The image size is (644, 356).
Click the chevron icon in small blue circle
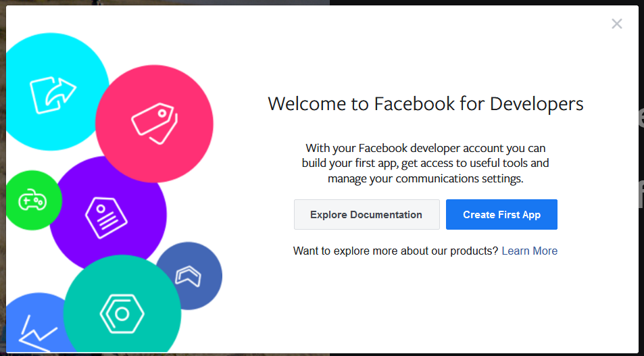pos(189,276)
